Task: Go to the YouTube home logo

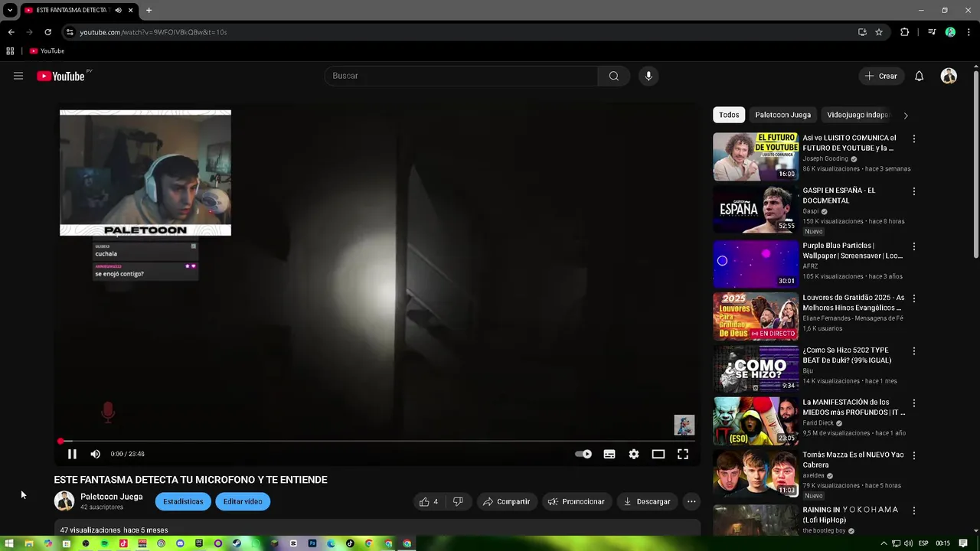Action: tap(60, 76)
